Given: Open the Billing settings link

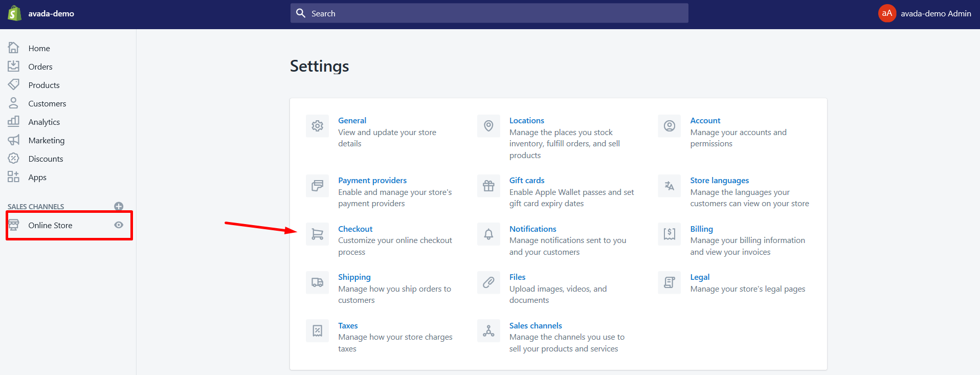Looking at the screenshot, I should 701,229.
